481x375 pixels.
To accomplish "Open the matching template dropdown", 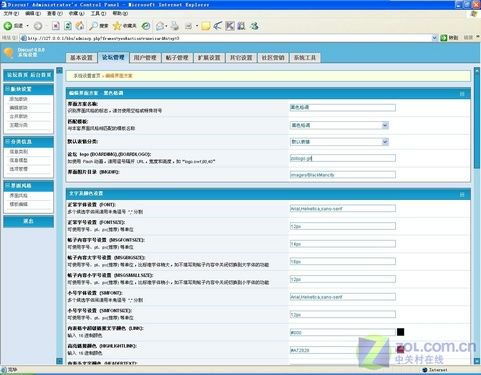I will coord(385,125).
